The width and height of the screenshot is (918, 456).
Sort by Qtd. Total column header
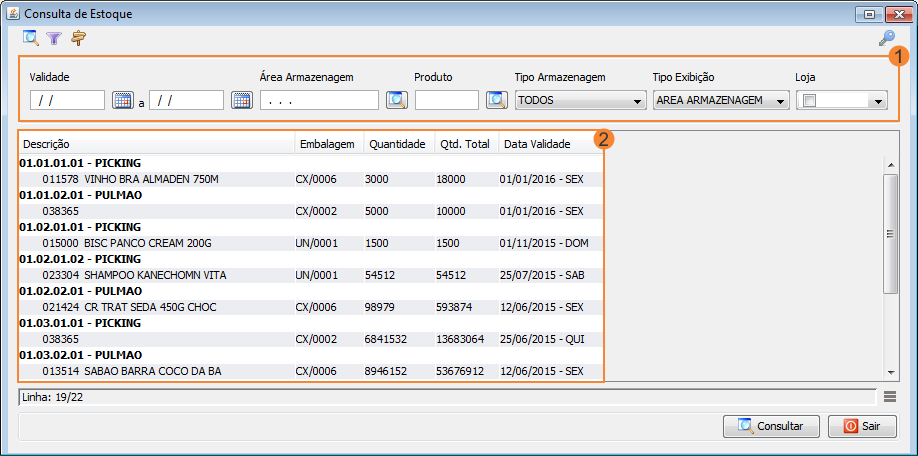[x=466, y=144]
